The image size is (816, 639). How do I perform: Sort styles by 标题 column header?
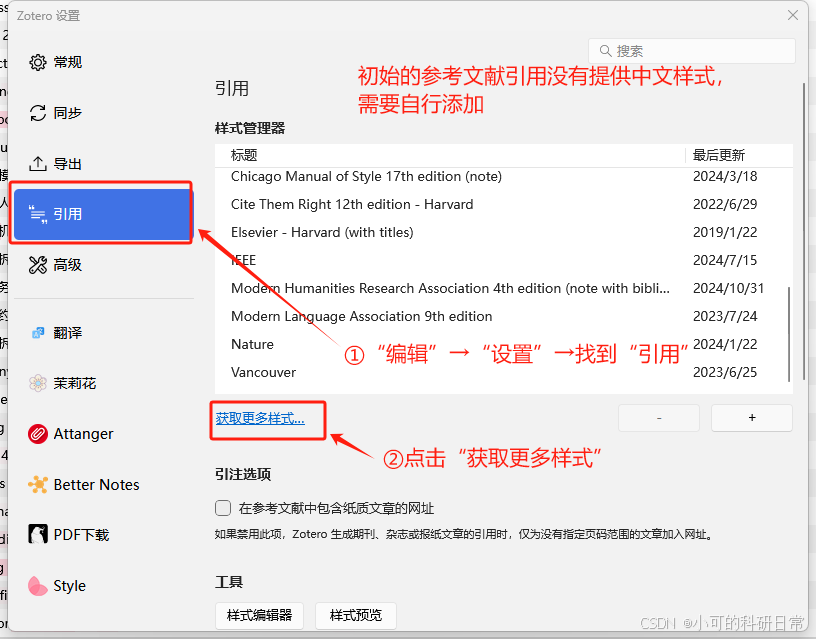coord(450,155)
